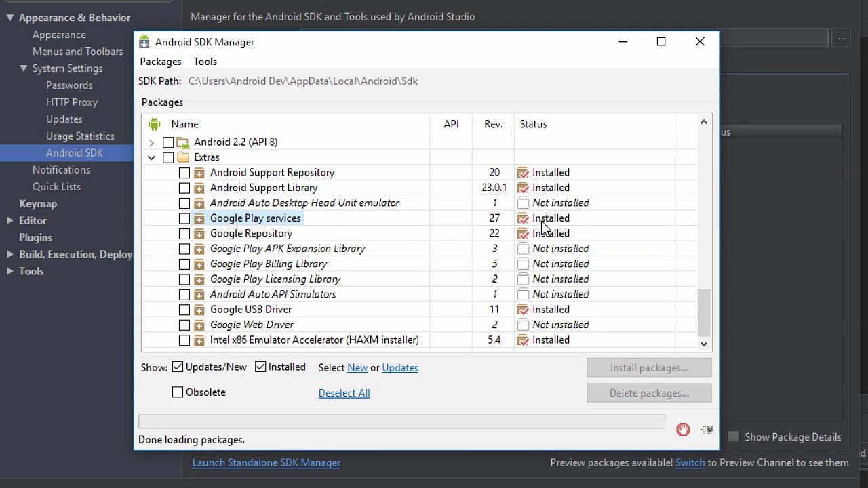Click the Install packages button
Image resolution: width=868 pixels, height=488 pixels.
pyautogui.click(x=649, y=367)
